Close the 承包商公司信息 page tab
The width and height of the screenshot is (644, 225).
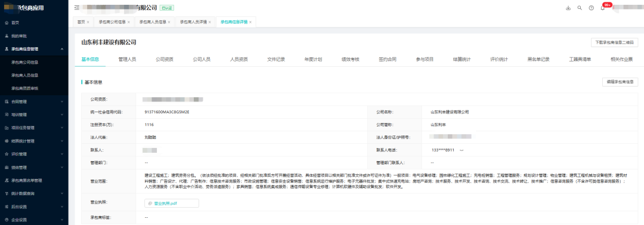(129, 22)
